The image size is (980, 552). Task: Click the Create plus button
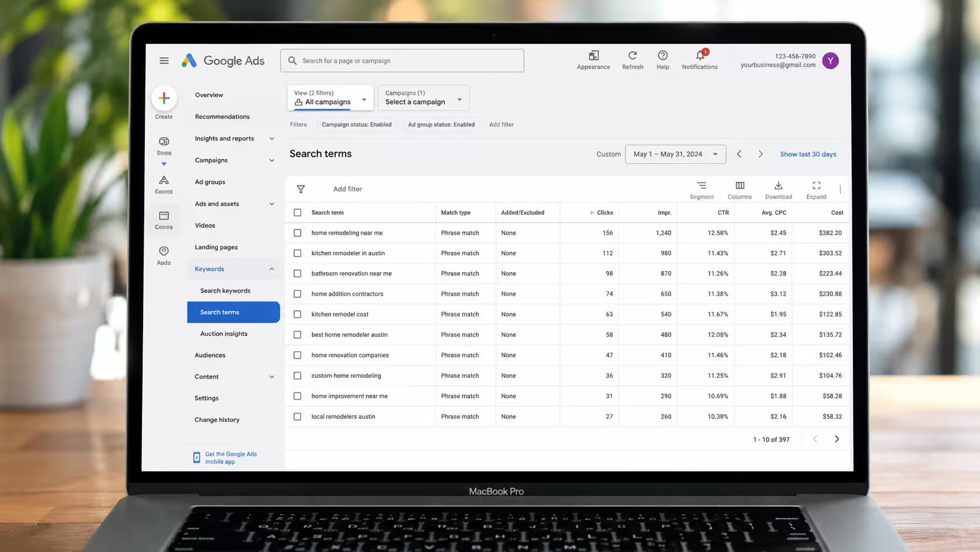164,98
